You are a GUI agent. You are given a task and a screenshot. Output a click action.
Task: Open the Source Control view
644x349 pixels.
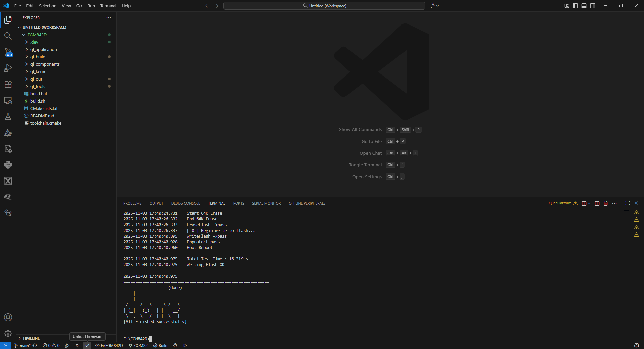point(8,52)
